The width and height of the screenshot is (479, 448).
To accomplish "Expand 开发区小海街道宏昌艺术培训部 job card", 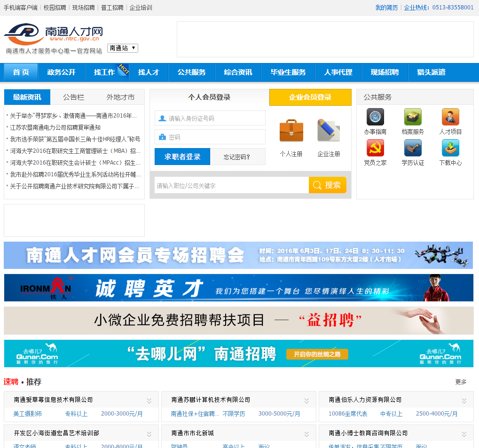I will click(x=149, y=434).
